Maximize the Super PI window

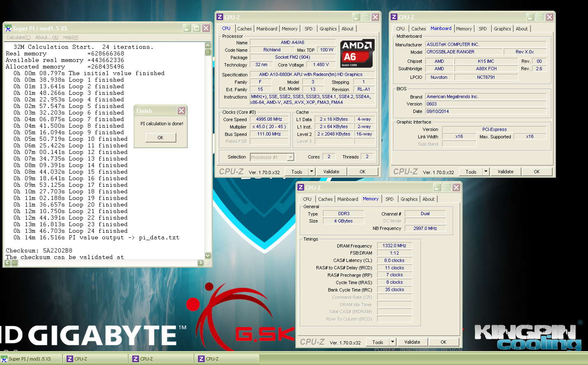pos(196,28)
